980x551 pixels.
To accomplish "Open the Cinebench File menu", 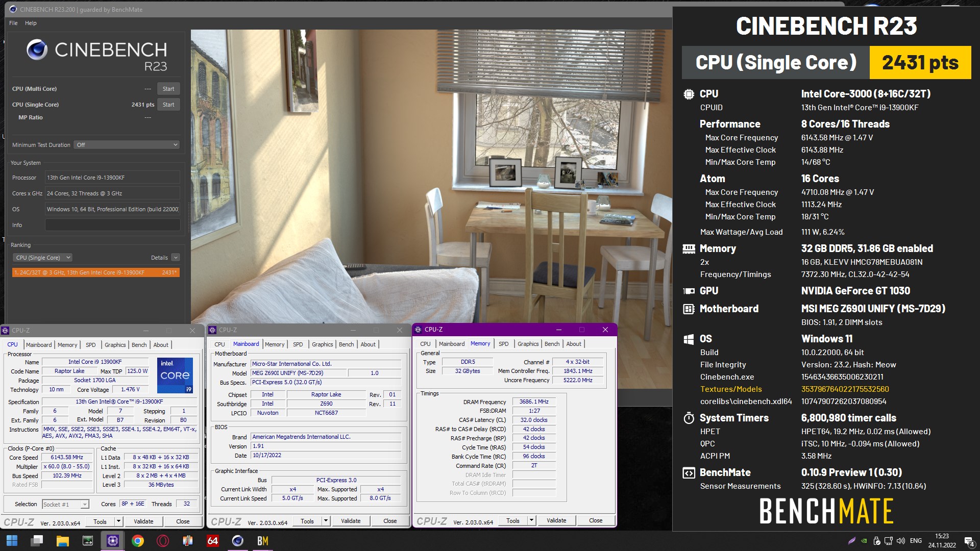I will coord(13,23).
